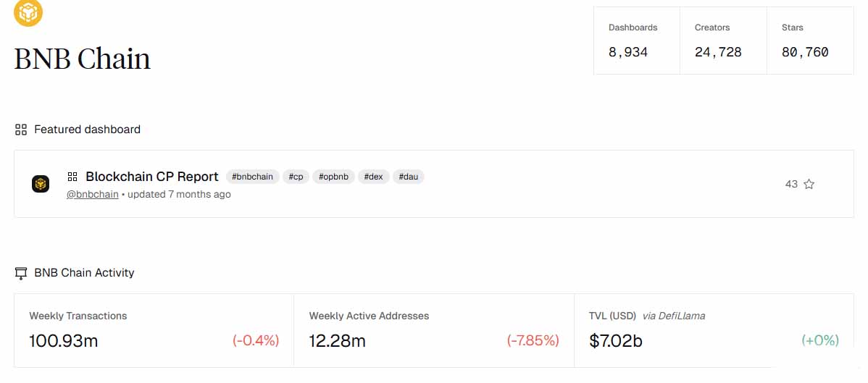The width and height of the screenshot is (868, 383).
Task: Click the BNB Chain logo at top
Action: tap(28, 11)
